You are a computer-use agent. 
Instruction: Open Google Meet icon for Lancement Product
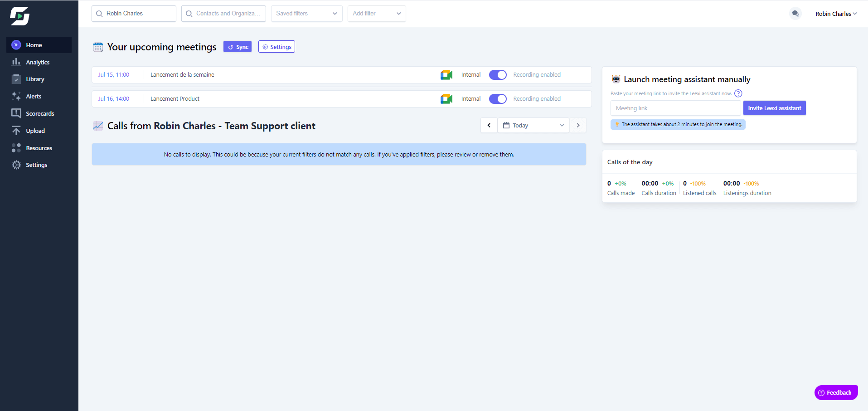(x=446, y=99)
